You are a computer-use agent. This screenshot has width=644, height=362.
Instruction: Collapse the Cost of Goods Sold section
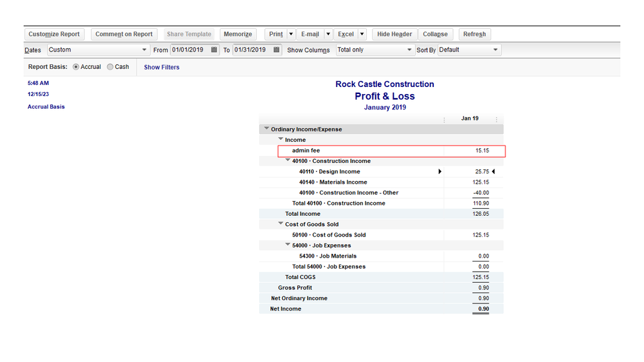281,224
